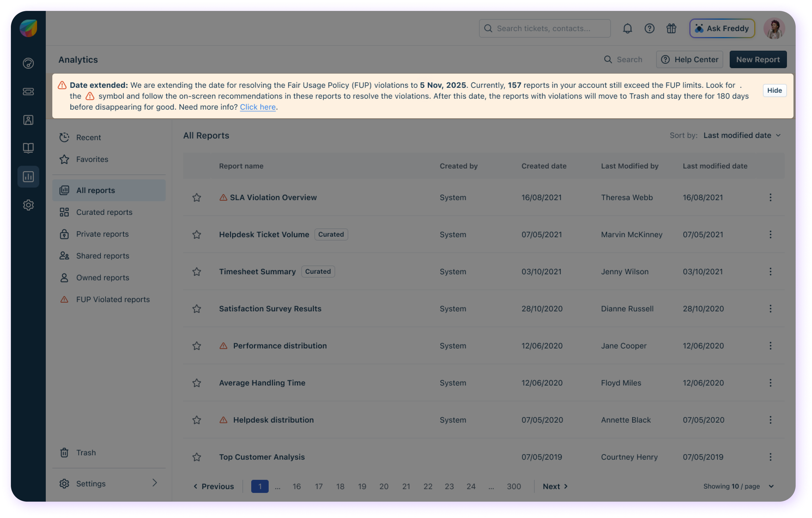This screenshot has height=518, width=812.
Task: Select Curated reports in the sidebar
Action: [104, 212]
